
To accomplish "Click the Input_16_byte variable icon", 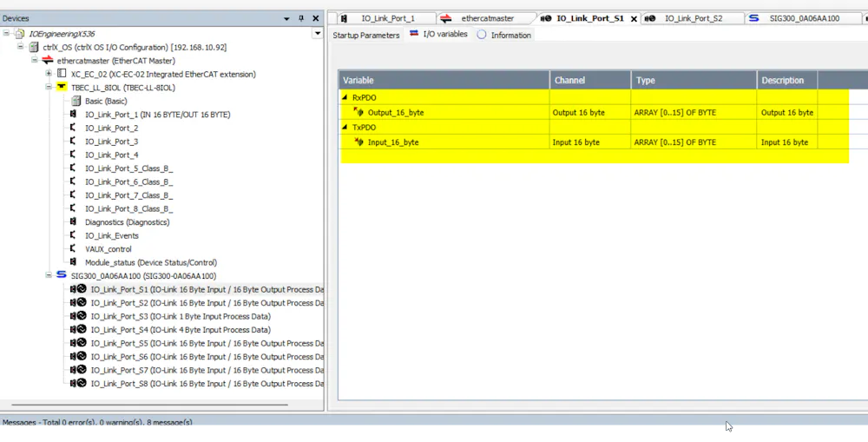I will coord(358,142).
